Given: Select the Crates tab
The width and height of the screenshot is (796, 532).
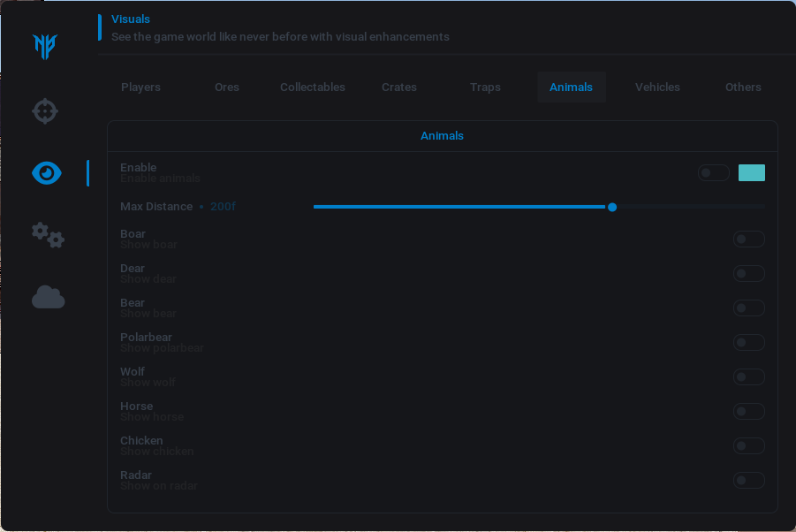Looking at the screenshot, I should click(x=399, y=87).
